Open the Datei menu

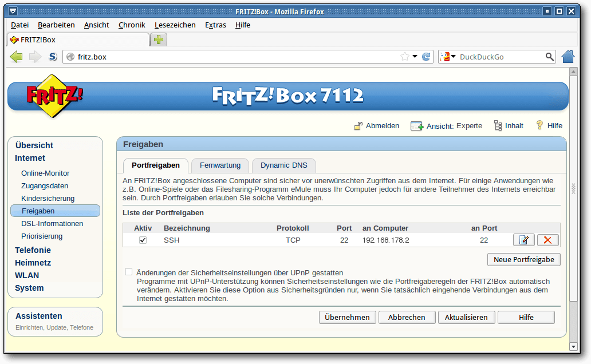(19, 25)
